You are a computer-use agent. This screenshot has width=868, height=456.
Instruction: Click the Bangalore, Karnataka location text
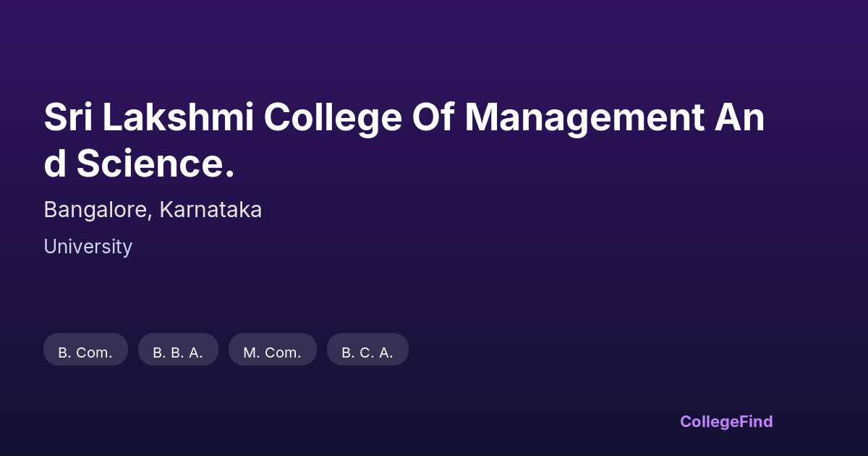(x=153, y=210)
